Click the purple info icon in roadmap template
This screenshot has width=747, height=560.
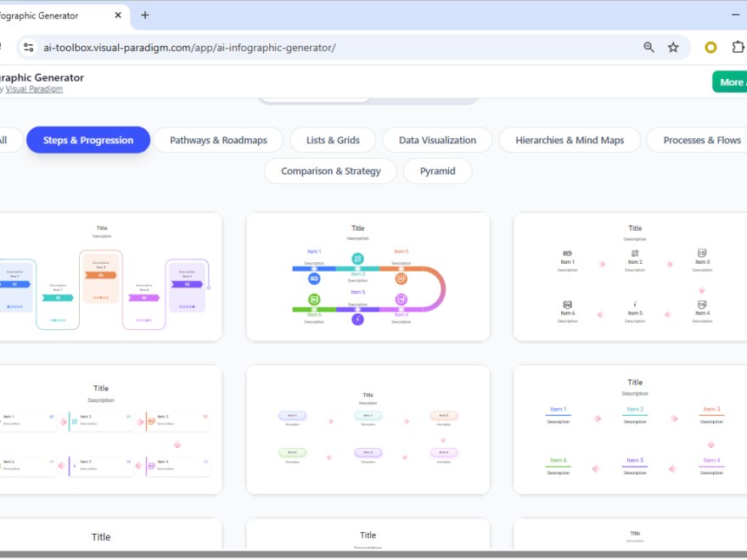pos(357,318)
